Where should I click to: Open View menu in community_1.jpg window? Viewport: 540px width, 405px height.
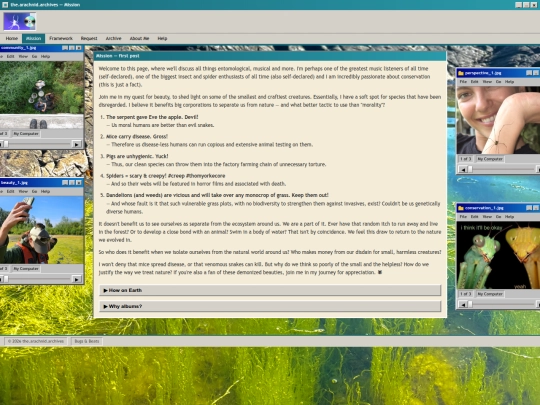click(23, 56)
